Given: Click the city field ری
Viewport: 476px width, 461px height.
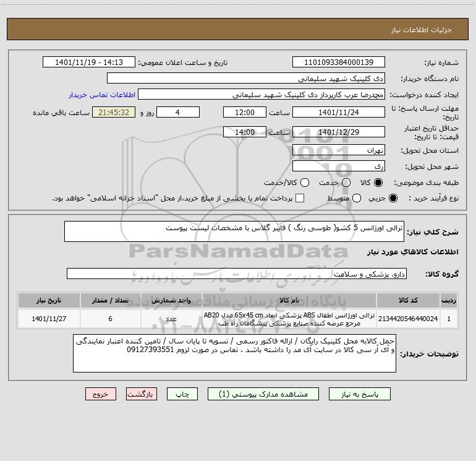Looking at the screenshot, I should 339,166.
